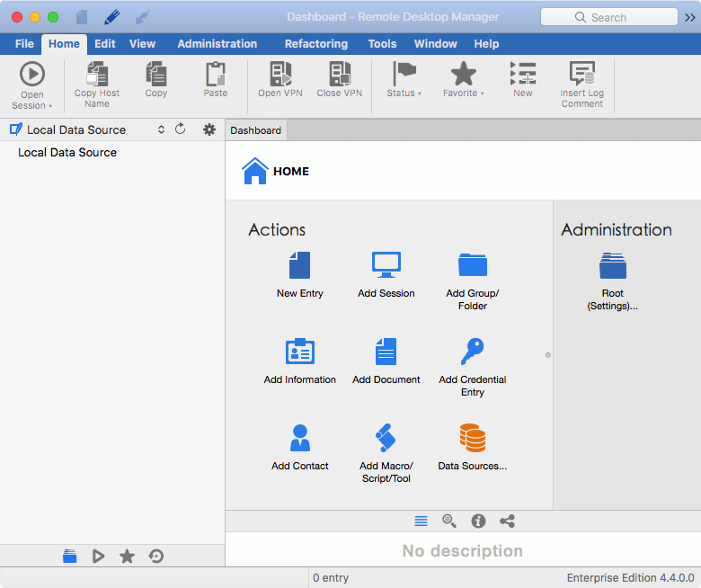The height and width of the screenshot is (588, 701).
Task: Click the Paste ribbon icon
Action: click(x=216, y=74)
